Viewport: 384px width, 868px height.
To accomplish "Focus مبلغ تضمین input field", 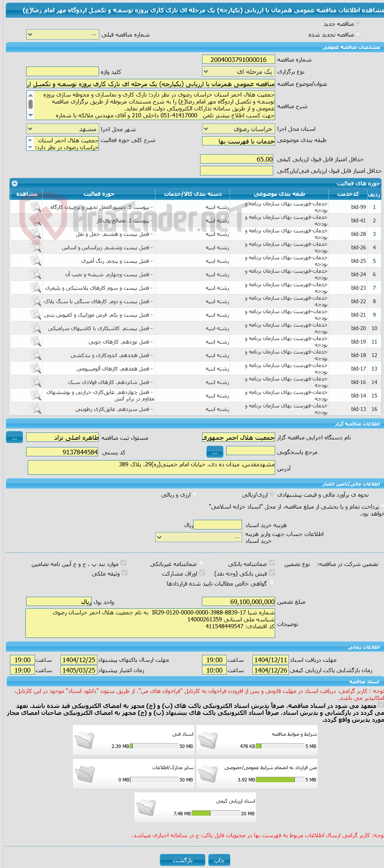I will click(238, 601).
